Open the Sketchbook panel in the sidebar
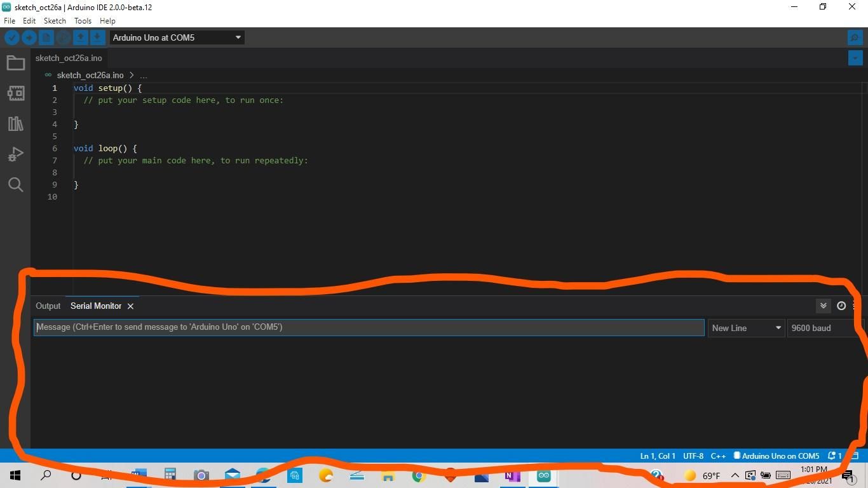Screen dimensions: 868x488 click(x=15, y=62)
